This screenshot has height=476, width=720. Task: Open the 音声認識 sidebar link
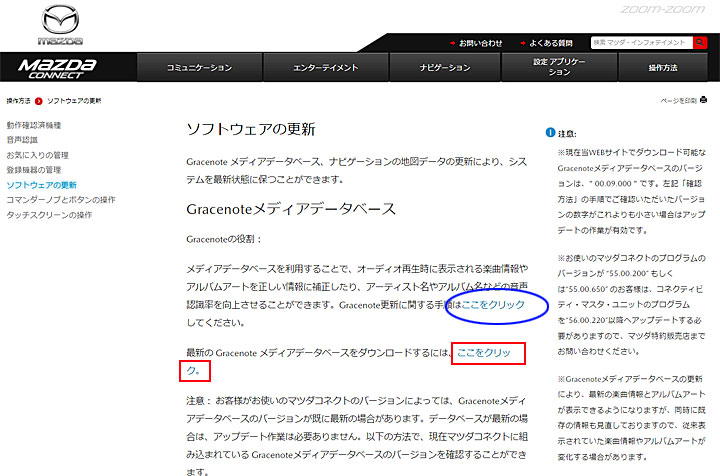(x=22, y=140)
